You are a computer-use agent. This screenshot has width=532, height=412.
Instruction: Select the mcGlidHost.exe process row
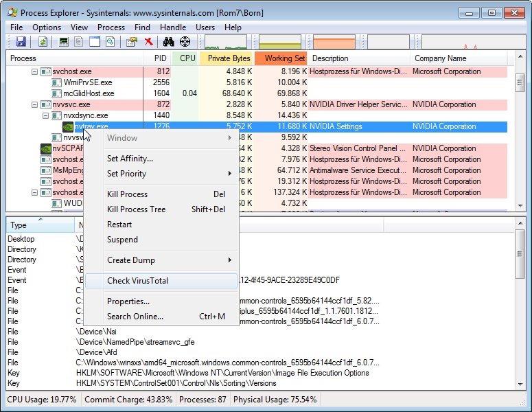coord(257,93)
